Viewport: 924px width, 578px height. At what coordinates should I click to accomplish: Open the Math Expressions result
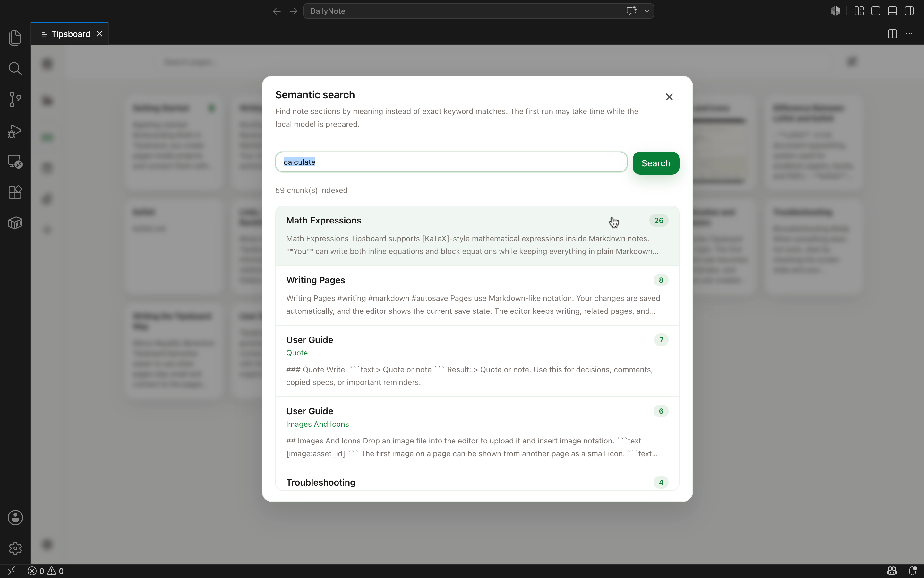point(477,236)
